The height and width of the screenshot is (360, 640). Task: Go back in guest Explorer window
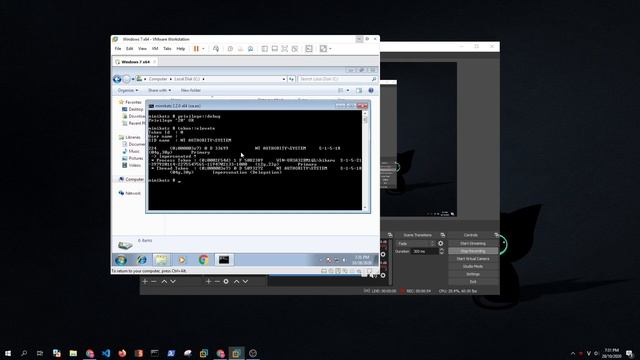point(117,79)
